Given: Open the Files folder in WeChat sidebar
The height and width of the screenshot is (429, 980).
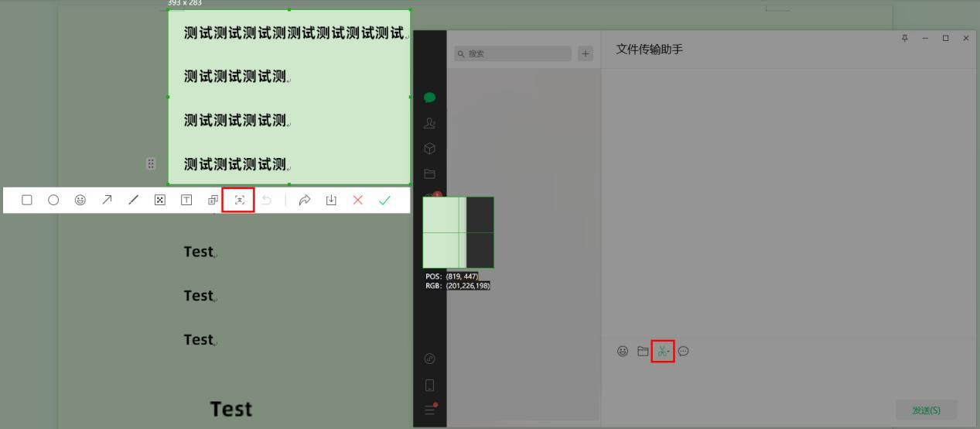Looking at the screenshot, I should 430,174.
